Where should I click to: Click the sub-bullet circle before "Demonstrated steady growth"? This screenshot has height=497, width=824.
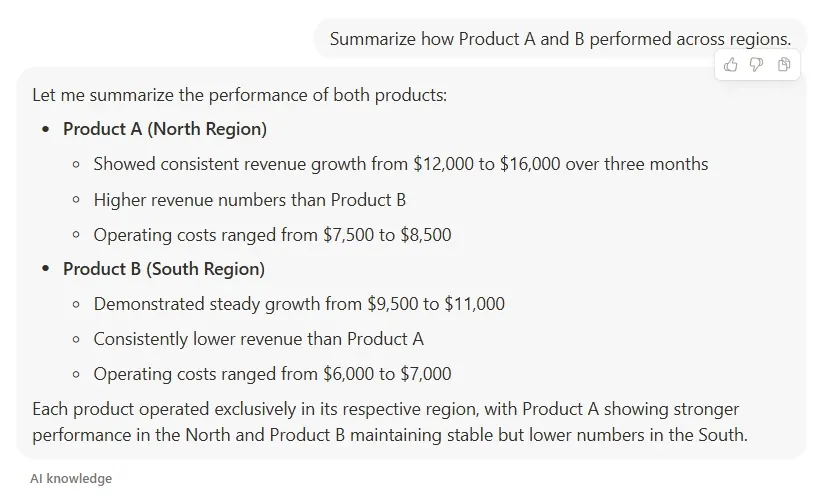pos(76,305)
